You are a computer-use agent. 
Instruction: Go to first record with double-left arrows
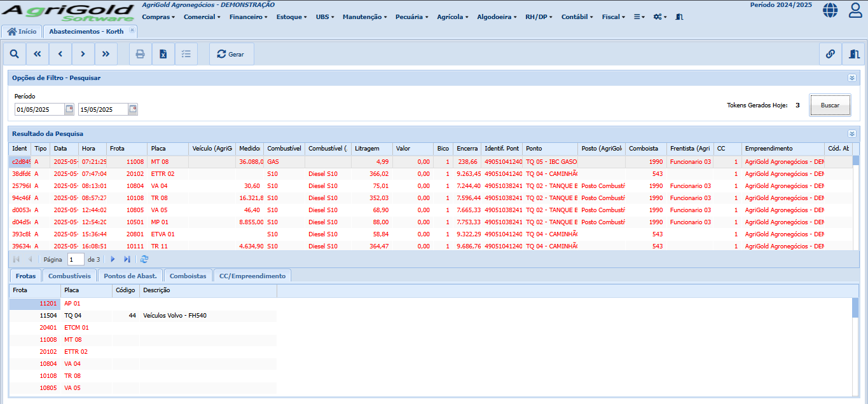[x=38, y=54]
